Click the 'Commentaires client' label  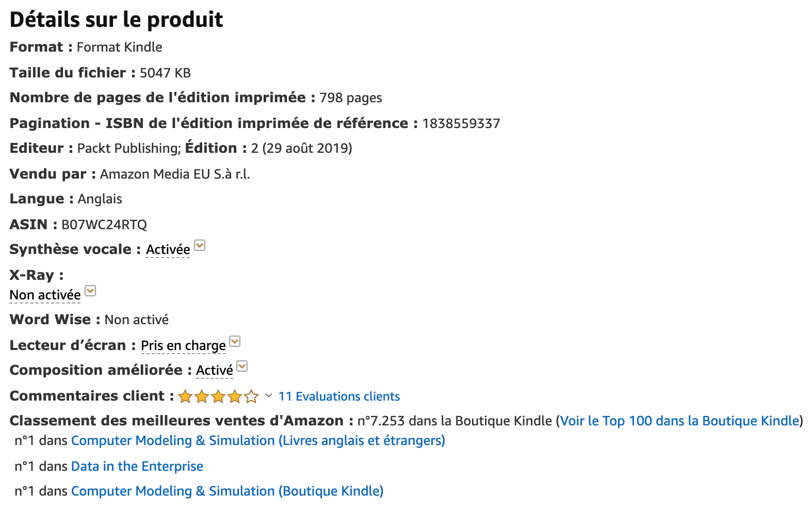tap(87, 396)
